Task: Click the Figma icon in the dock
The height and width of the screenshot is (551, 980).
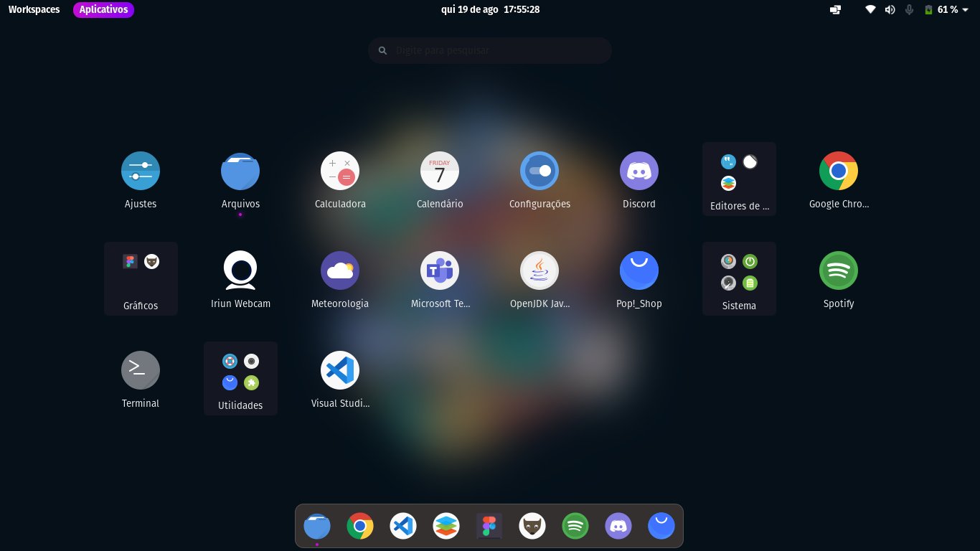Action: tap(489, 527)
